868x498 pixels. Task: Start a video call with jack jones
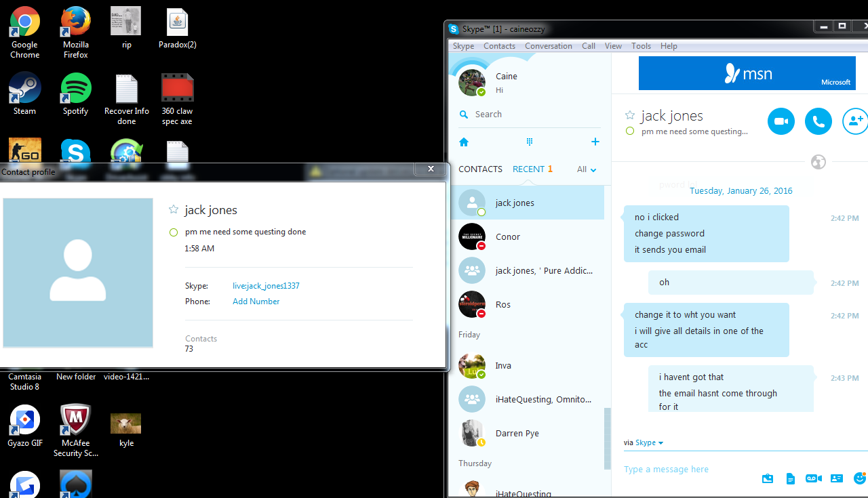[781, 121]
